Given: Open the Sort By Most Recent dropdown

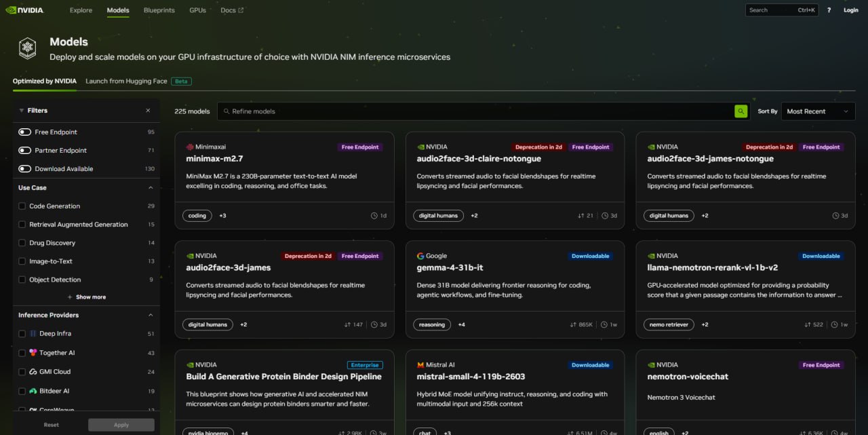Looking at the screenshot, I should click(x=818, y=111).
